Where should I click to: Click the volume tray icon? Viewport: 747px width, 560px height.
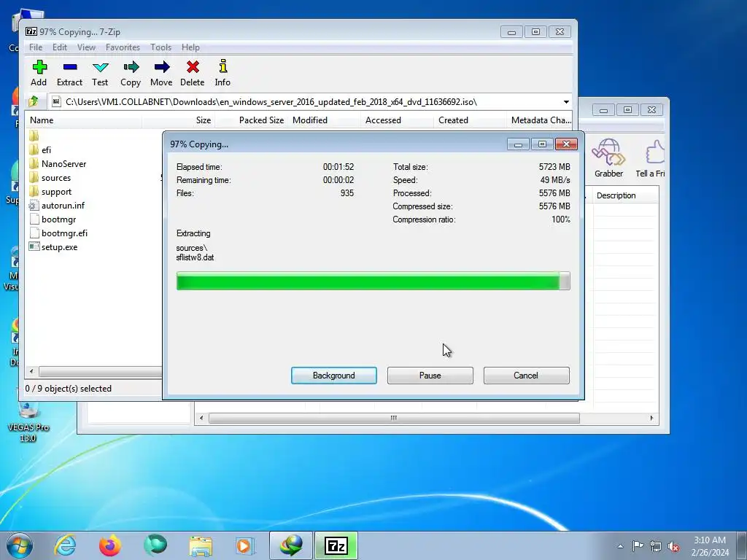[673, 546]
